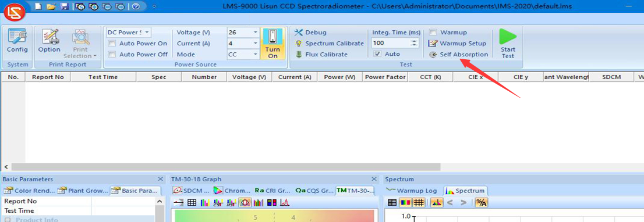
Task: Click the color sample squares icon in TM-30 toolbar
Action: point(271,202)
